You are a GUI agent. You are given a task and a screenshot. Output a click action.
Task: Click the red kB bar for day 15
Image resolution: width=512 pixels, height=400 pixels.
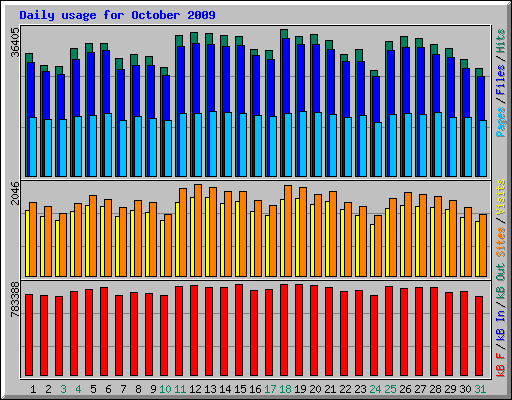click(x=239, y=330)
